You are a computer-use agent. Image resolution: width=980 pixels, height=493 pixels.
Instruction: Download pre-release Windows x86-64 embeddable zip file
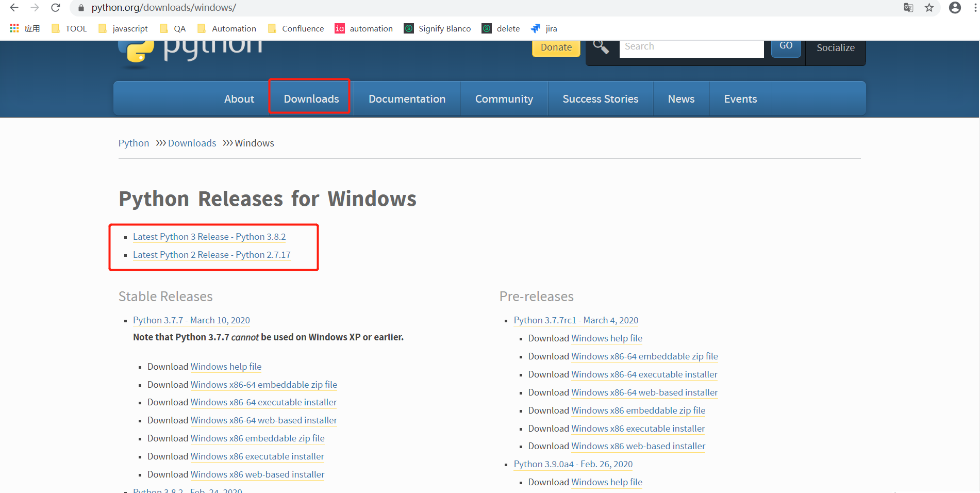pos(645,356)
